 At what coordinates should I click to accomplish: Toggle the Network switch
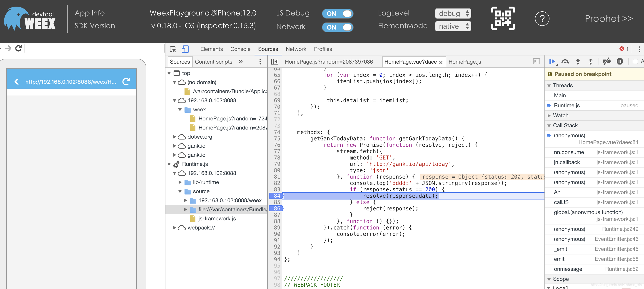[x=337, y=27]
